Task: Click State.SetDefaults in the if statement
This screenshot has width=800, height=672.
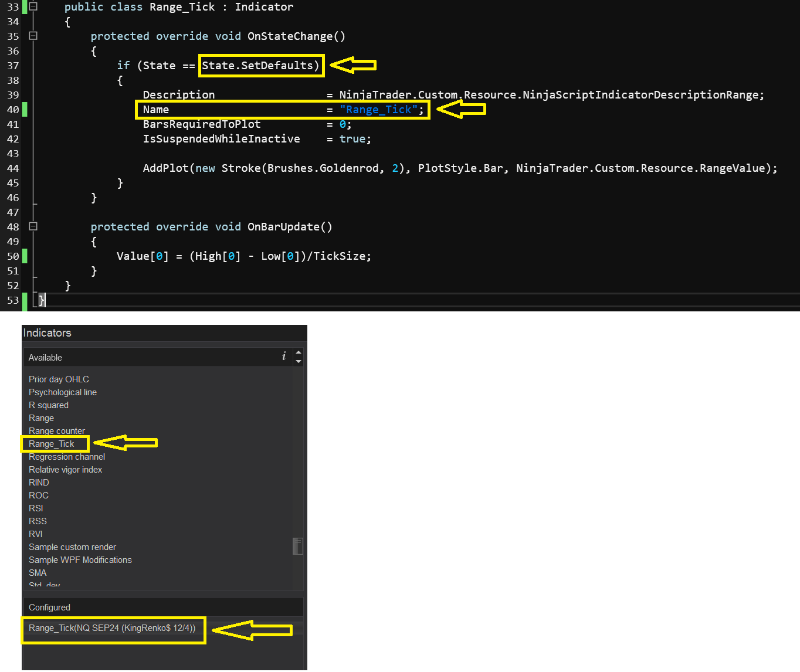Action: click(257, 65)
